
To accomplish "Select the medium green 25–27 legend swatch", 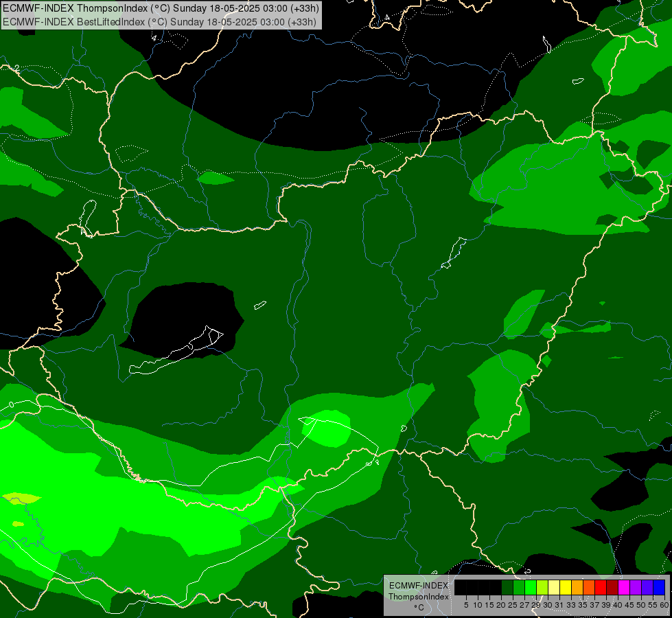I will coord(519,587).
